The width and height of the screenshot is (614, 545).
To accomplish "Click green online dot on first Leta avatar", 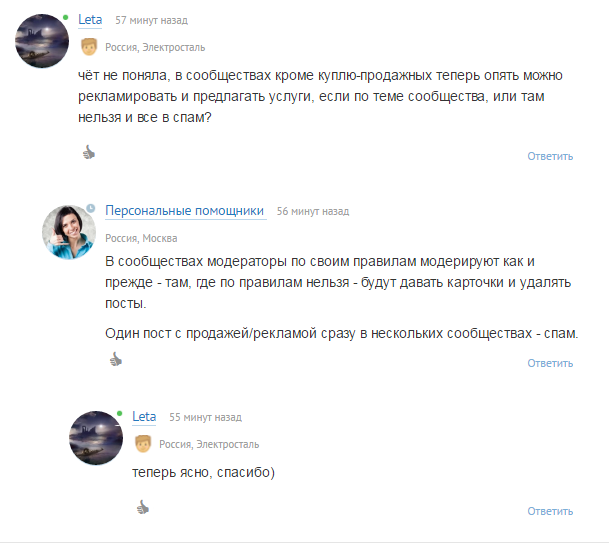I will coord(65,17).
